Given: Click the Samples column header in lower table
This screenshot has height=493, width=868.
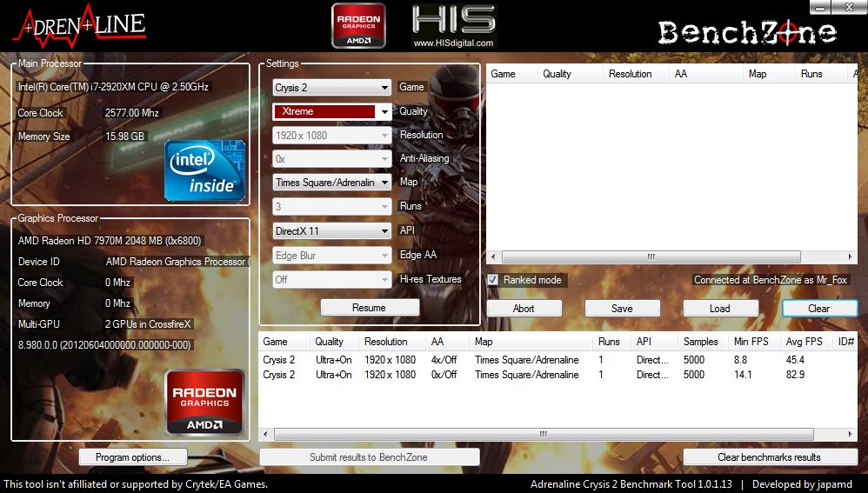Looking at the screenshot, I should [x=702, y=342].
